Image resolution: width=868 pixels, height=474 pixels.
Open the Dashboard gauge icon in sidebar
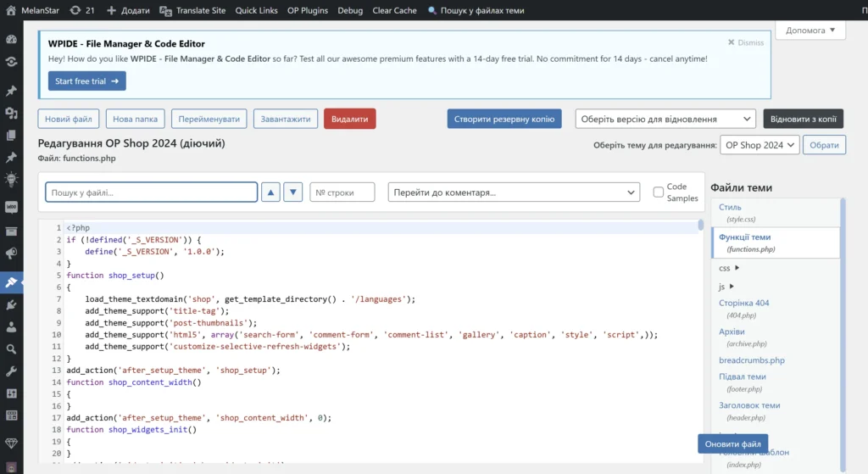(x=11, y=39)
